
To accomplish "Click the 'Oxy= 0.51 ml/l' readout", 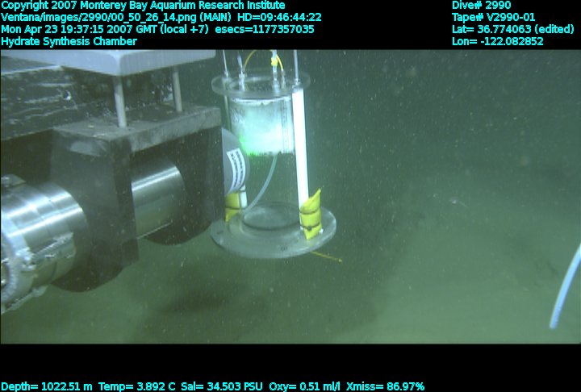I will tap(304, 387).
